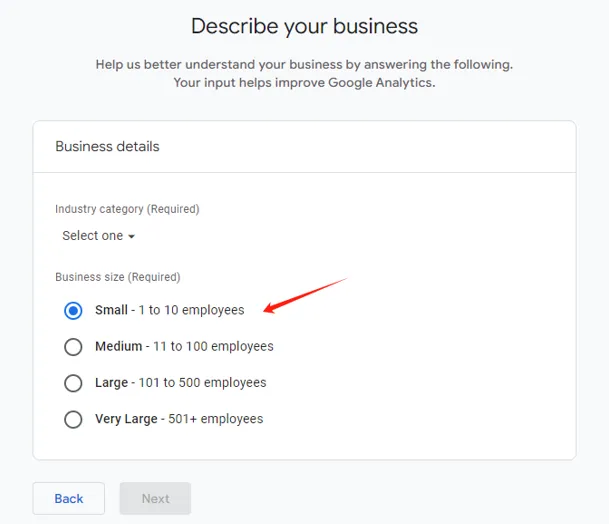Click the Medium label text
The height and width of the screenshot is (524, 609).
[118, 346]
